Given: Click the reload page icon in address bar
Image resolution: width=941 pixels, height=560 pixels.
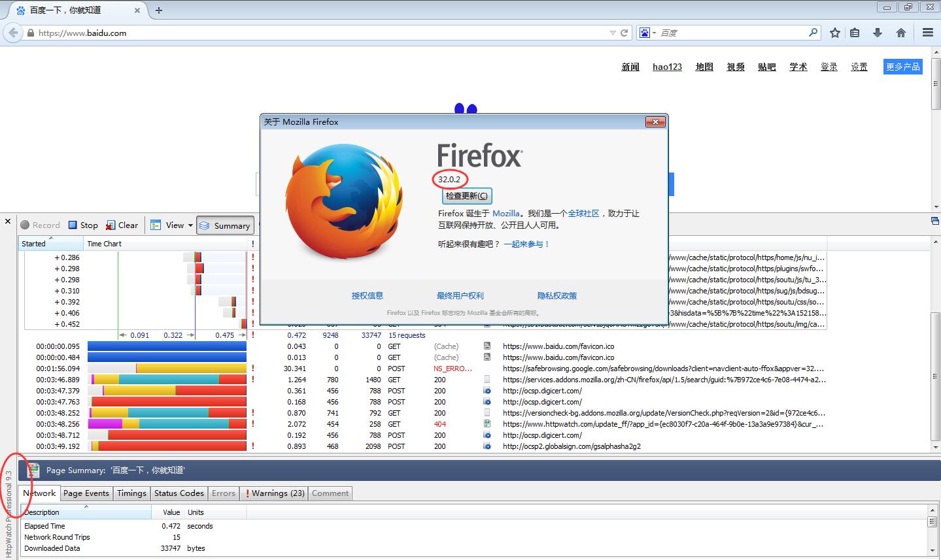Looking at the screenshot, I should 624,33.
